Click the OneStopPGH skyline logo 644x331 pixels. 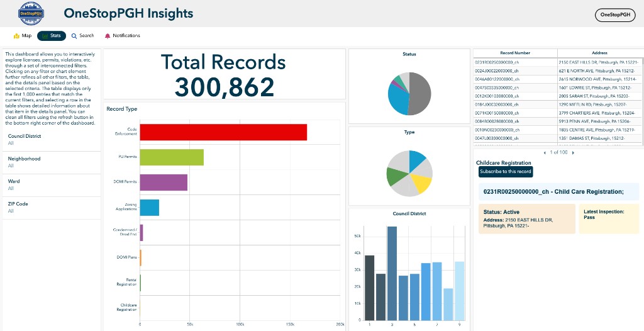click(31, 14)
